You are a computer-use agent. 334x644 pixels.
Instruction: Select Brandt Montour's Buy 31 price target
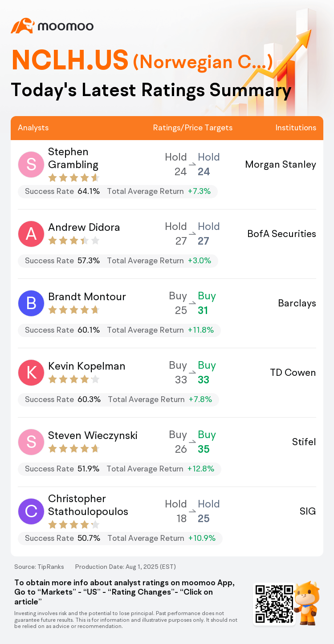207,303
